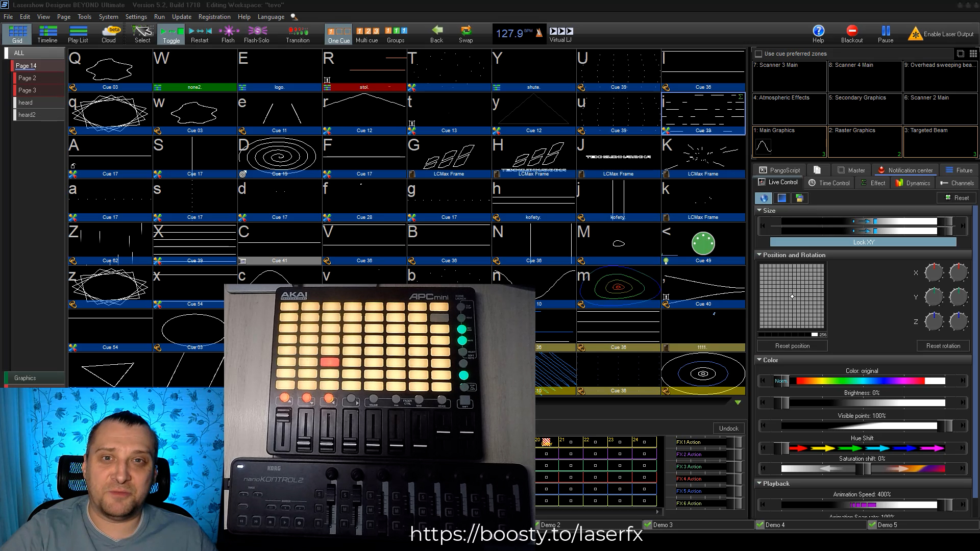The height and width of the screenshot is (551, 980).
Task: Open the Registration menu
Action: pos(214,17)
